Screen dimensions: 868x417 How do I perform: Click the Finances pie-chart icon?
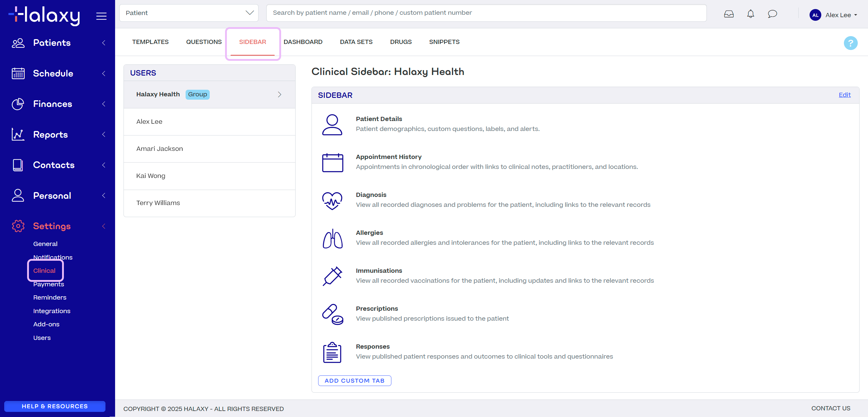coord(18,104)
